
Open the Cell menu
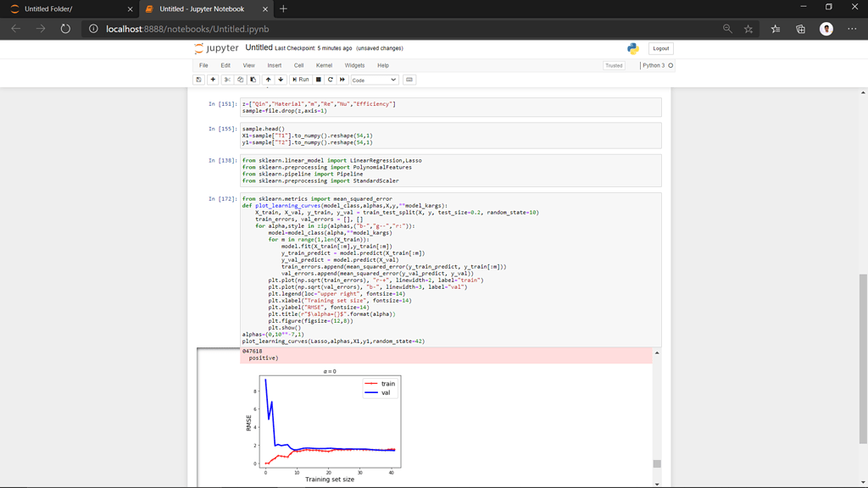(x=298, y=65)
